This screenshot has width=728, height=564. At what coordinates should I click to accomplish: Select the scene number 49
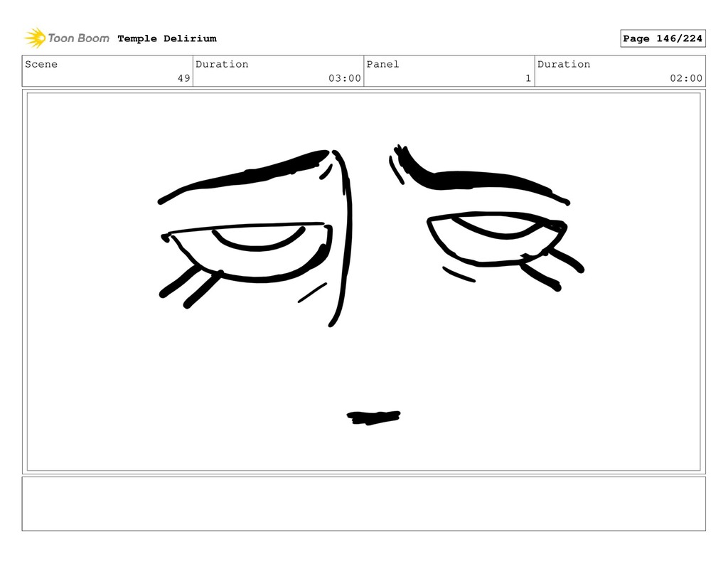184,78
